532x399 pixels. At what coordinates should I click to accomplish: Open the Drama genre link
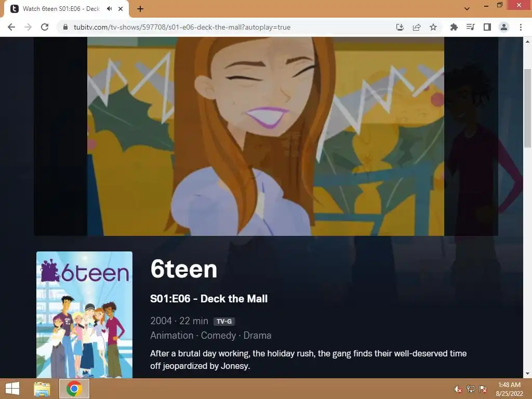pyautogui.click(x=257, y=336)
